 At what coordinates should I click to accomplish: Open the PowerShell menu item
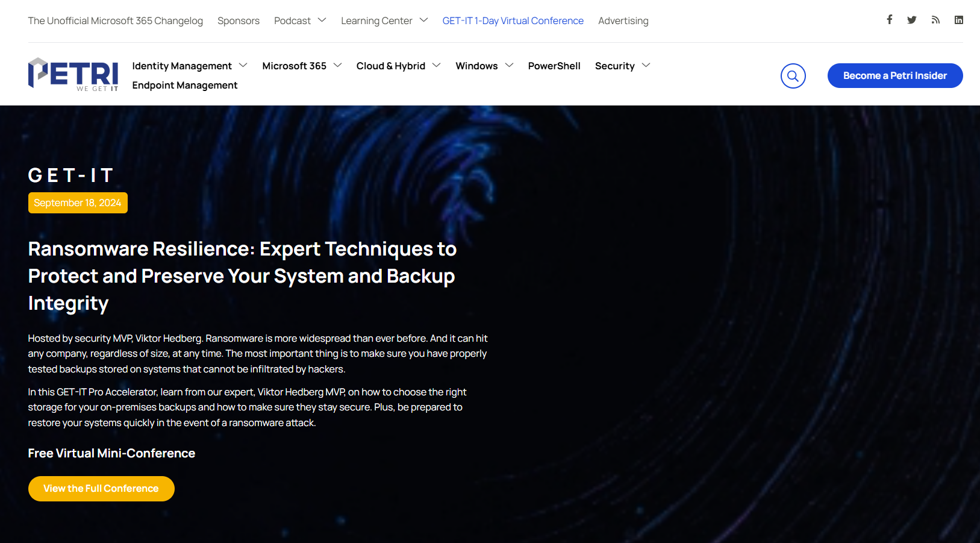pos(554,66)
